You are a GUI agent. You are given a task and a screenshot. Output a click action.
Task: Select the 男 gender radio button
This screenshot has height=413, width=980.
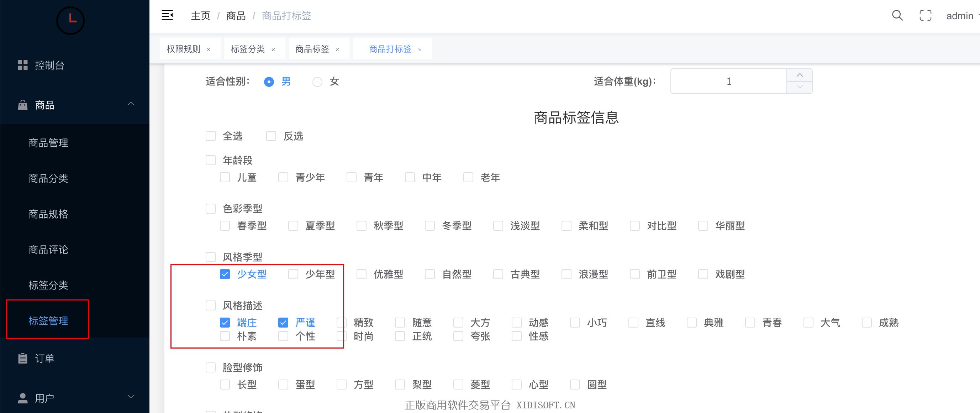point(269,82)
